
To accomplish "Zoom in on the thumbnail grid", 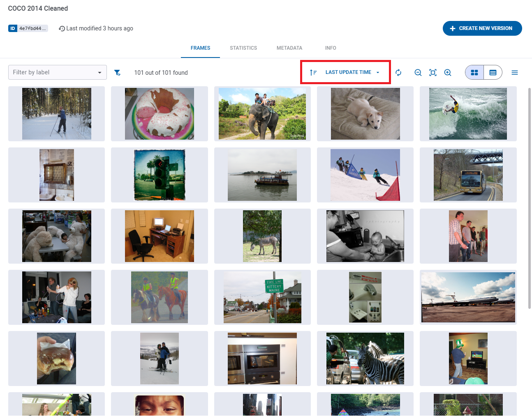I will pos(448,72).
